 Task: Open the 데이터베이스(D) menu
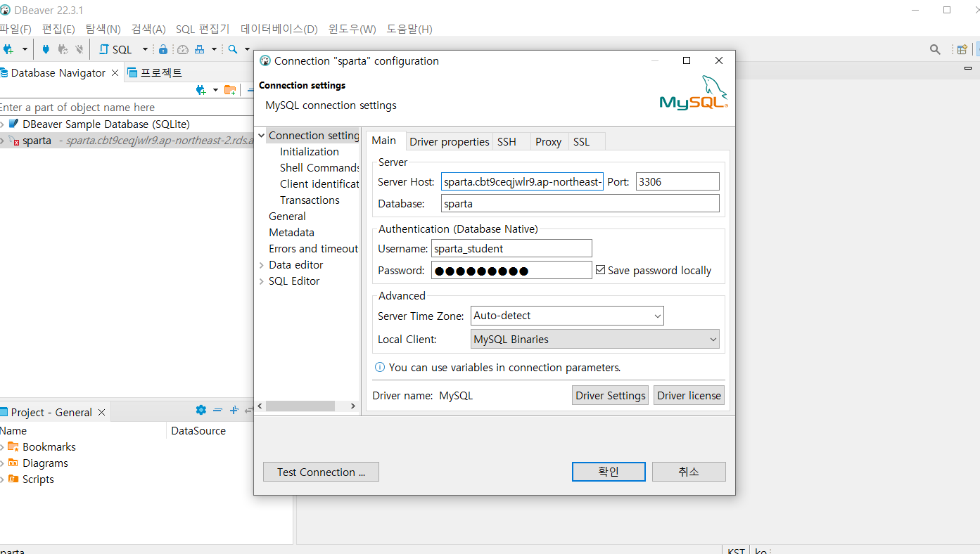point(279,29)
